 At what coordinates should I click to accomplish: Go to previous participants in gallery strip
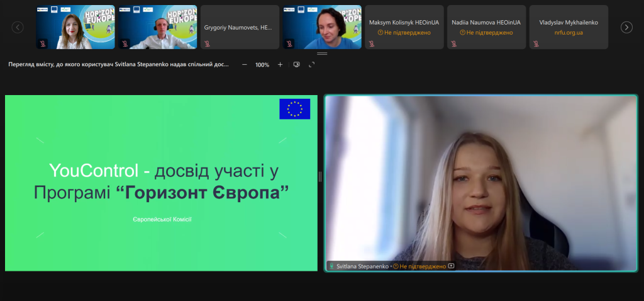(x=18, y=27)
